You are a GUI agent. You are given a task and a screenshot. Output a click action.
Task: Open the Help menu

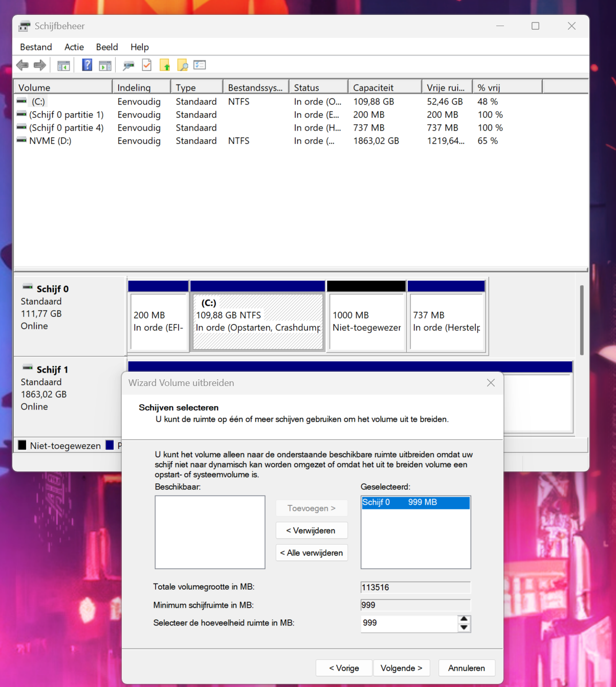pos(140,47)
